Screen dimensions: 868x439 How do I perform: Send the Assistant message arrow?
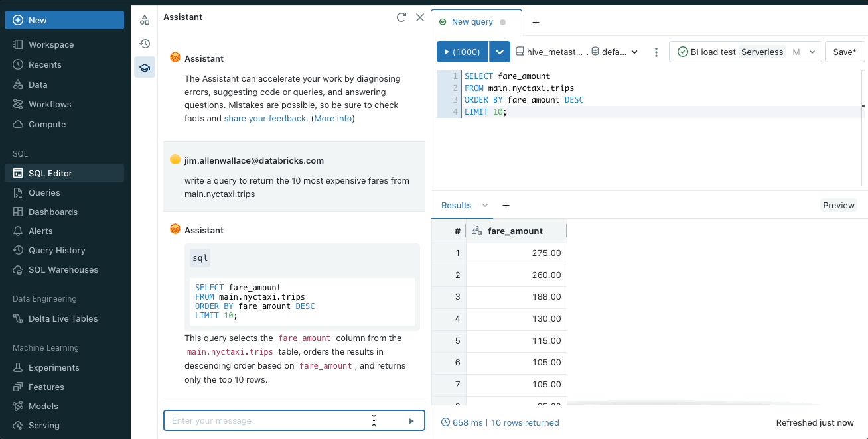click(411, 420)
